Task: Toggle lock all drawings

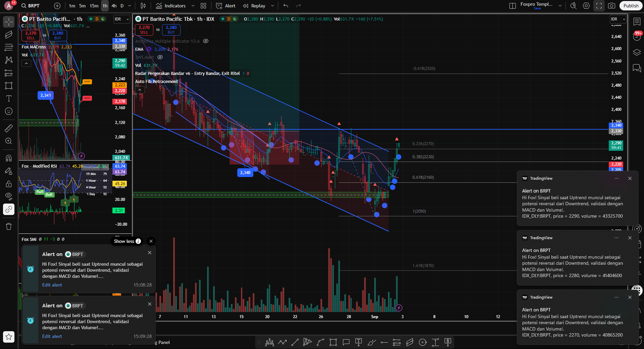Action: pos(9,184)
